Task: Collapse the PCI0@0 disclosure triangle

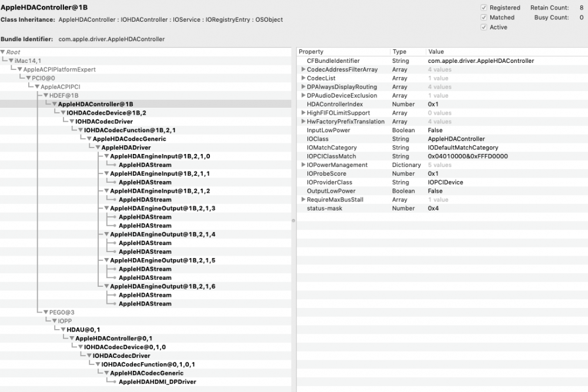Action: 28,78
